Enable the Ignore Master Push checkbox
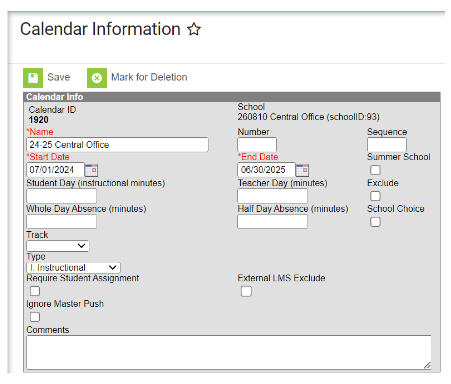Viewport: 451px width, 384px height. click(x=35, y=317)
